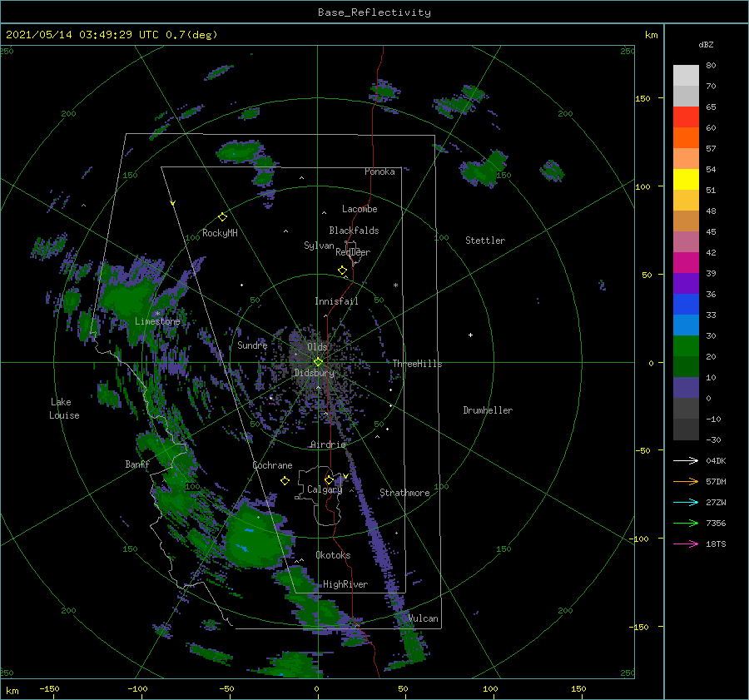Click the Strathmore town label
This screenshot has height=700, width=749.
pyautogui.click(x=404, y=493)
